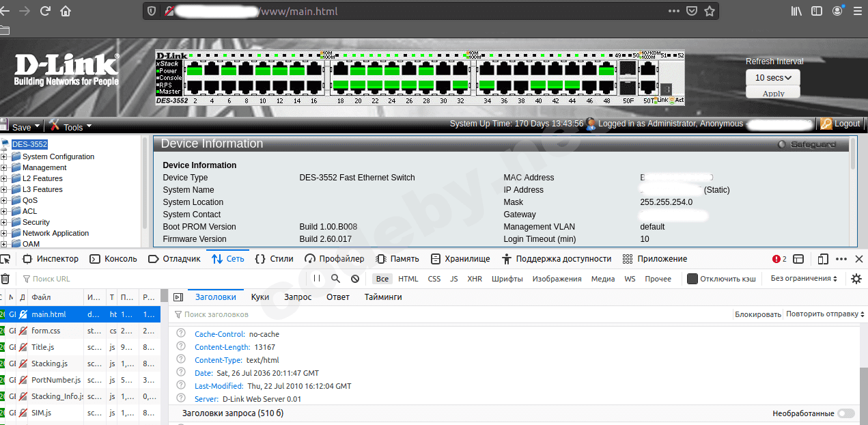Reload the page with the browser refresh icon
868x425 pixels.
click(46, 11)
